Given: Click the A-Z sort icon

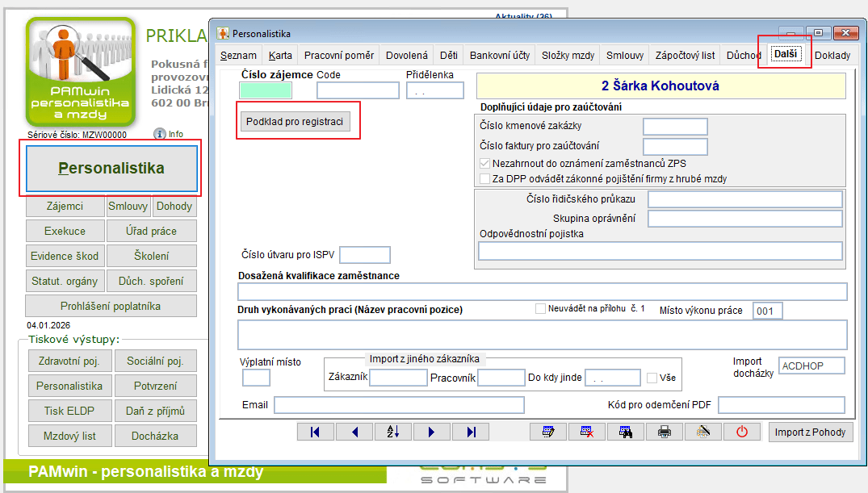Looking at the screenshot, I should tap(394, 432).
